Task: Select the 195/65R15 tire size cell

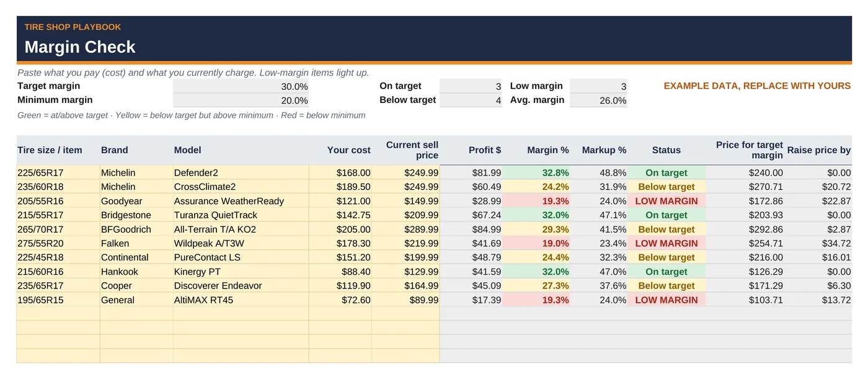Action: click(x=58, y=300)
